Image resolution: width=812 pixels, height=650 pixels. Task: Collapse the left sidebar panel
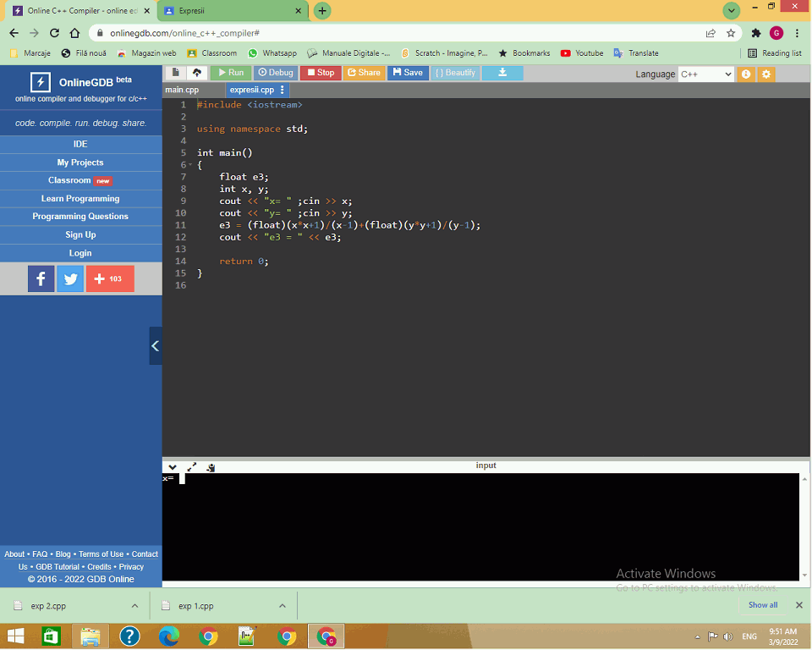[155, 345]
